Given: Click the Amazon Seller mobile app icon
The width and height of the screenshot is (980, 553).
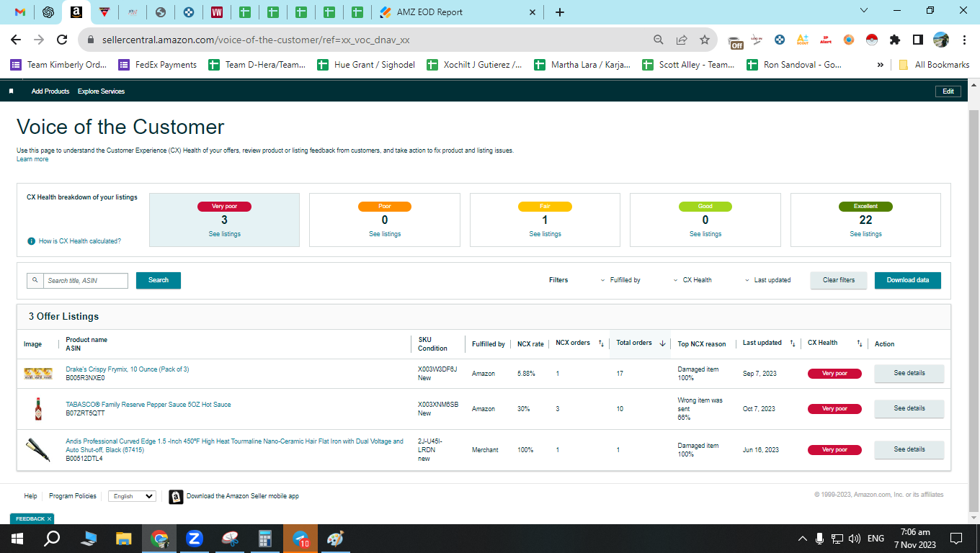Looking at the screenshot, I should 176,496.
